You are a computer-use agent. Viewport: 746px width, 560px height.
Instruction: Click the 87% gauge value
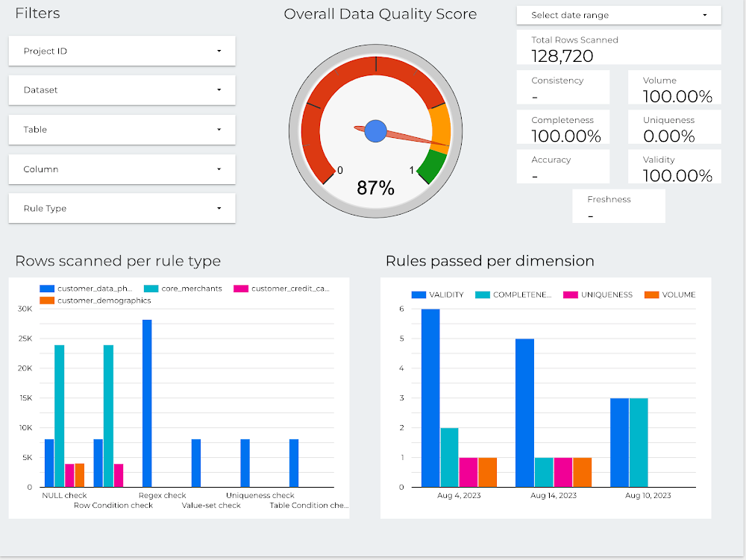point(376,188)
